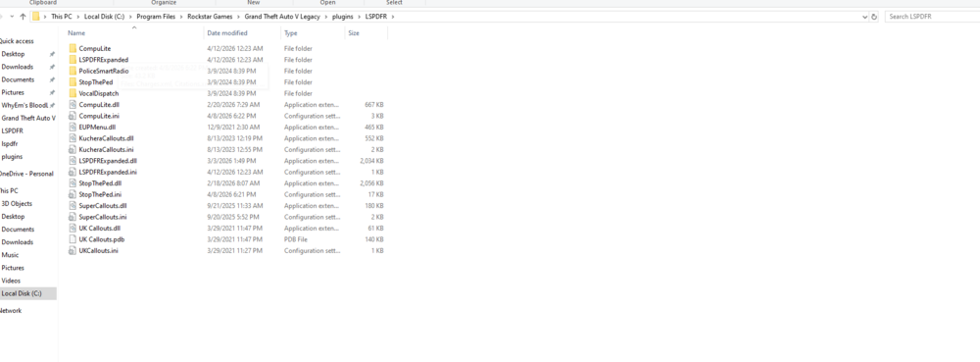
Task: Open Network in navigation pane
Action: (x=11, y=311)
